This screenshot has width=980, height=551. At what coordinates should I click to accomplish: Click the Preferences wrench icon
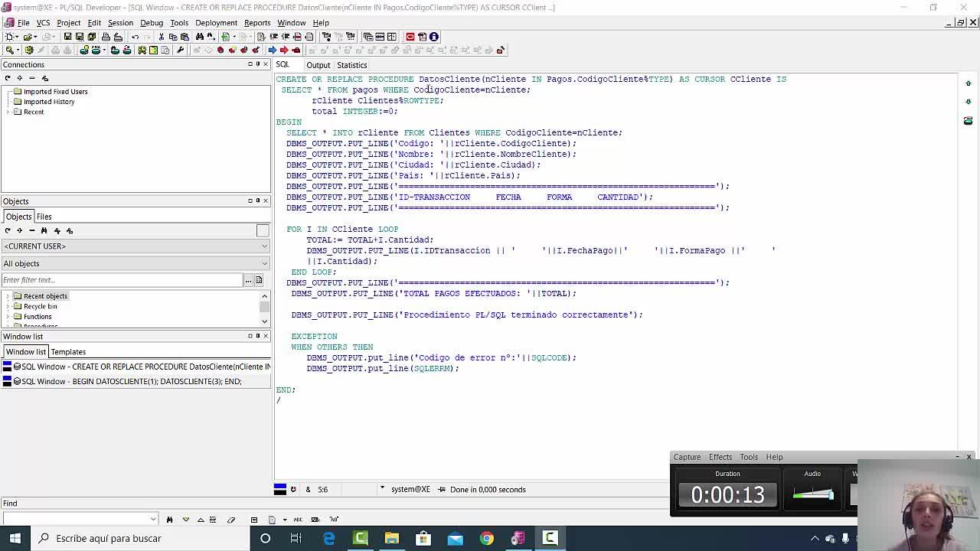tap(181, 51)
